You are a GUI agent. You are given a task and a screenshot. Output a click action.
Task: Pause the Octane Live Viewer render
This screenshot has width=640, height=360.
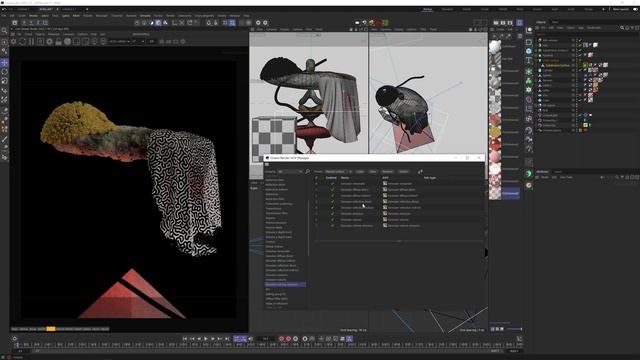[x=31, y=42]
